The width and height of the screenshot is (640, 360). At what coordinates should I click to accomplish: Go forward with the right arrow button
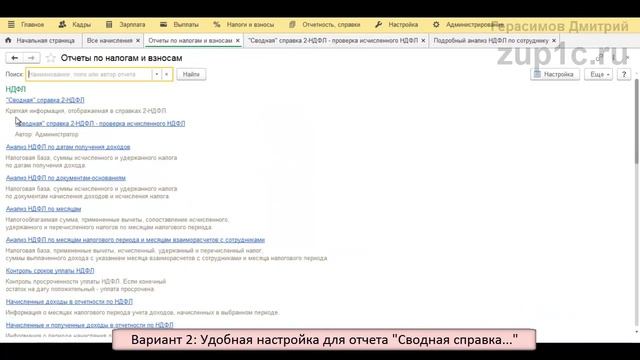point(31,58)
